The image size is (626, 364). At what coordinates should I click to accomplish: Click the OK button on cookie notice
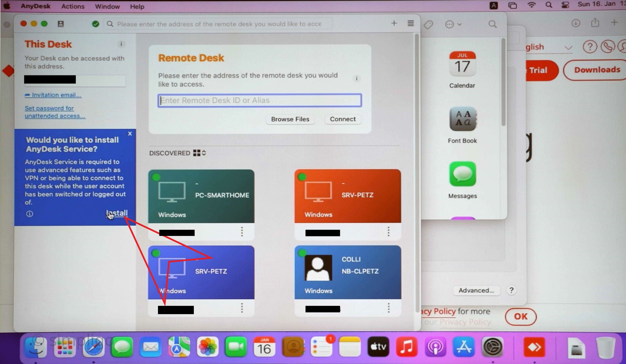coord(521,317)
